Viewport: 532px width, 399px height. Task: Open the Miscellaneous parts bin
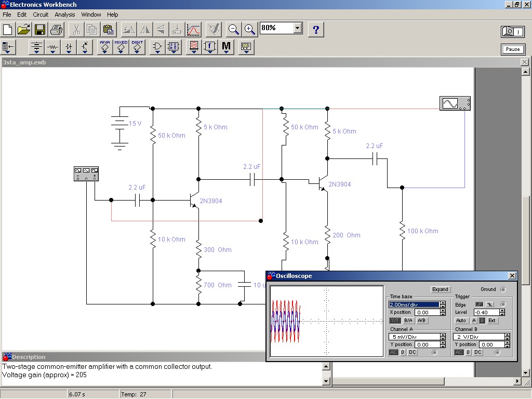click(227, 47)
